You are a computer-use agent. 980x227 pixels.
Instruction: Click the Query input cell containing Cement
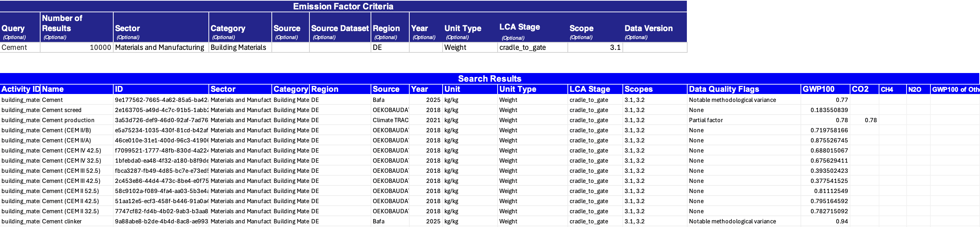pyautogui.click(x=20, y=47)
